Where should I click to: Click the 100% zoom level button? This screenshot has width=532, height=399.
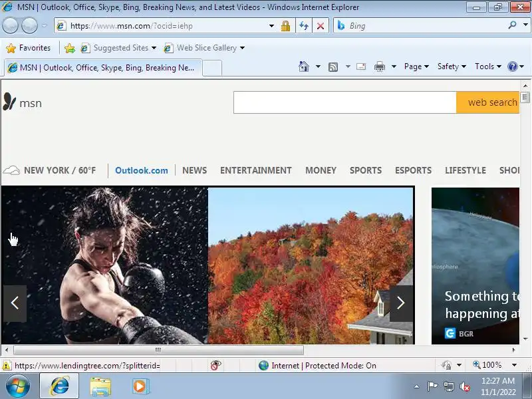click(x=487, y=365)
